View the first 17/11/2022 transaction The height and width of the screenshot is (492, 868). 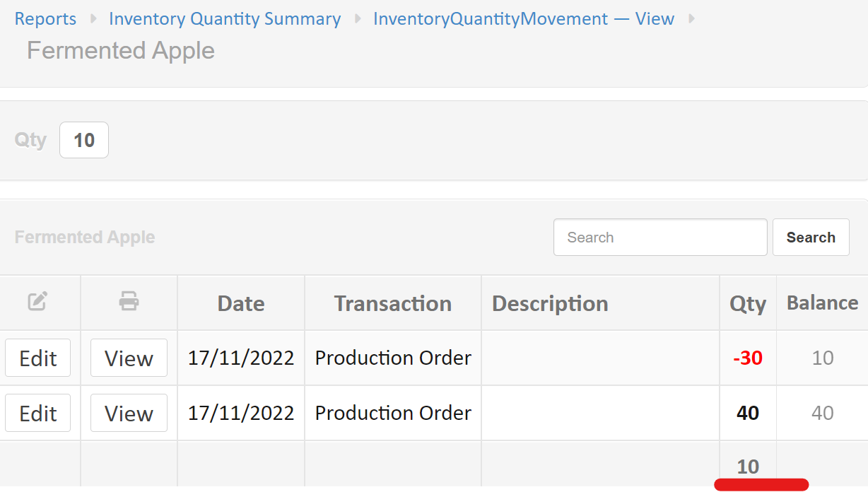pos(129,358)
